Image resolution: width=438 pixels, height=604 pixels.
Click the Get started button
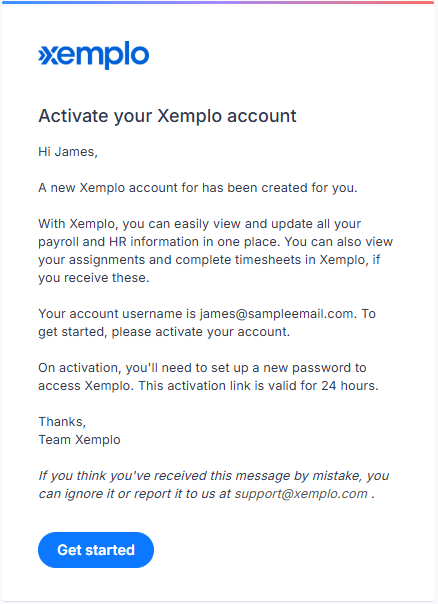[x=96, y=550]
